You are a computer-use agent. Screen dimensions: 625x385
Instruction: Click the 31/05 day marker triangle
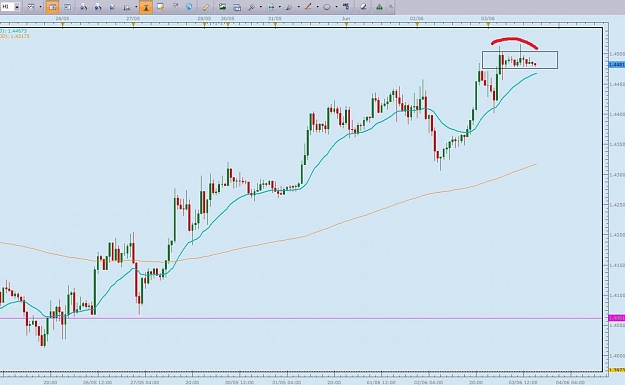pyautogui.click(x=275, y=25)
